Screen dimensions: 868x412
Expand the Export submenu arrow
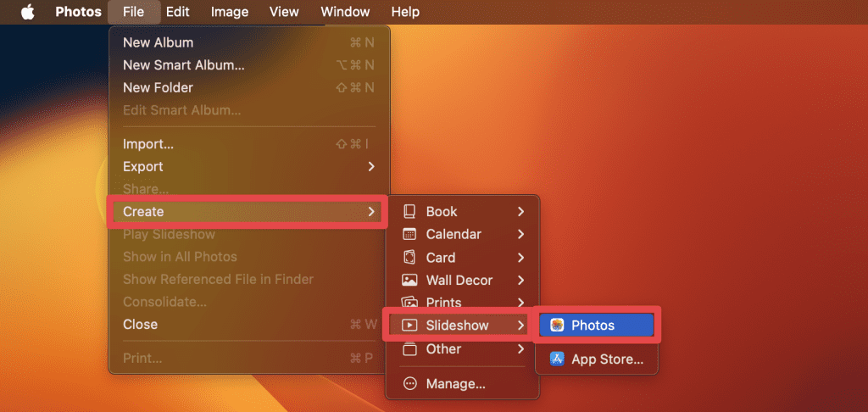(371, 167)
